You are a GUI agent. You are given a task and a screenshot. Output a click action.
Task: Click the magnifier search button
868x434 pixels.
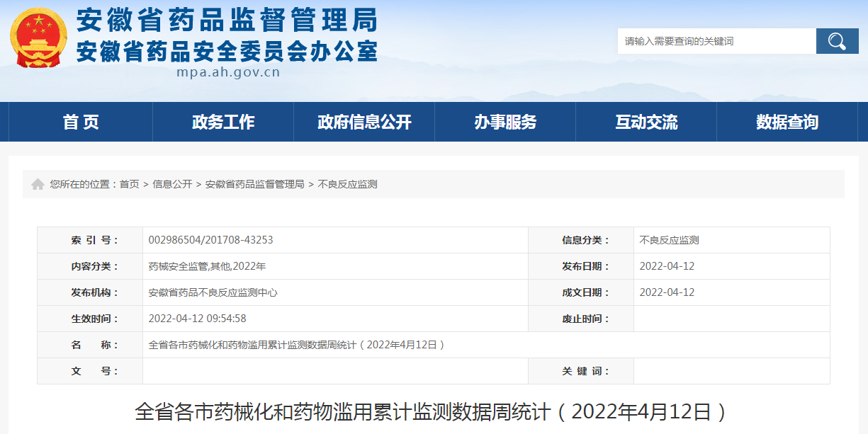[x=837, y=41]
